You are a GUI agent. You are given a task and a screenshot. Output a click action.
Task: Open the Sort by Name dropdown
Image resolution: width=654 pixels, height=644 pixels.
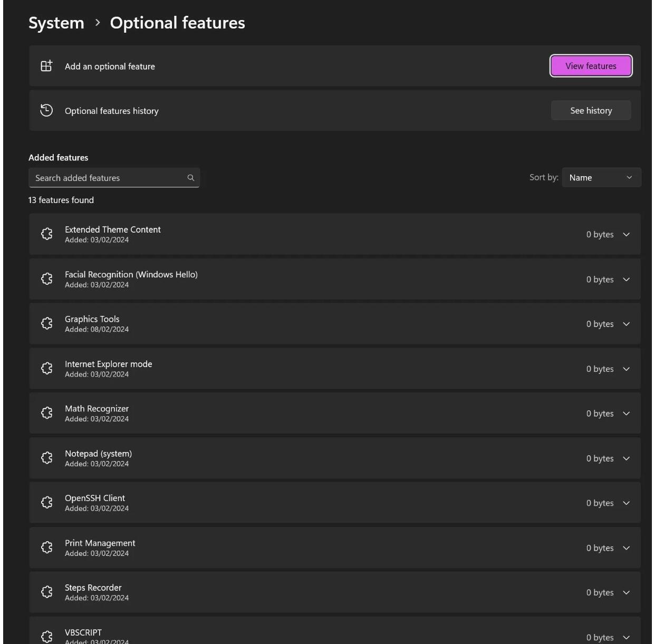pyautogui.click(x=601, y=178)
